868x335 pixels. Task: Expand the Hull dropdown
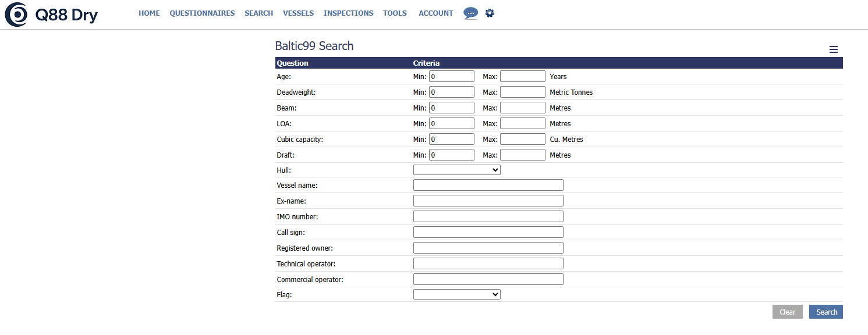(x=456, y=170)
